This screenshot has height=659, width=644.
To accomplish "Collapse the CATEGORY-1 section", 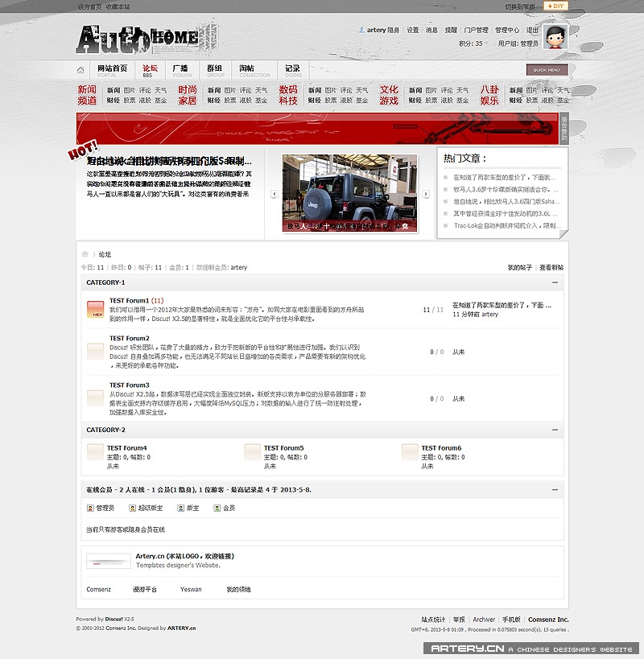I will tap(555, 282).
